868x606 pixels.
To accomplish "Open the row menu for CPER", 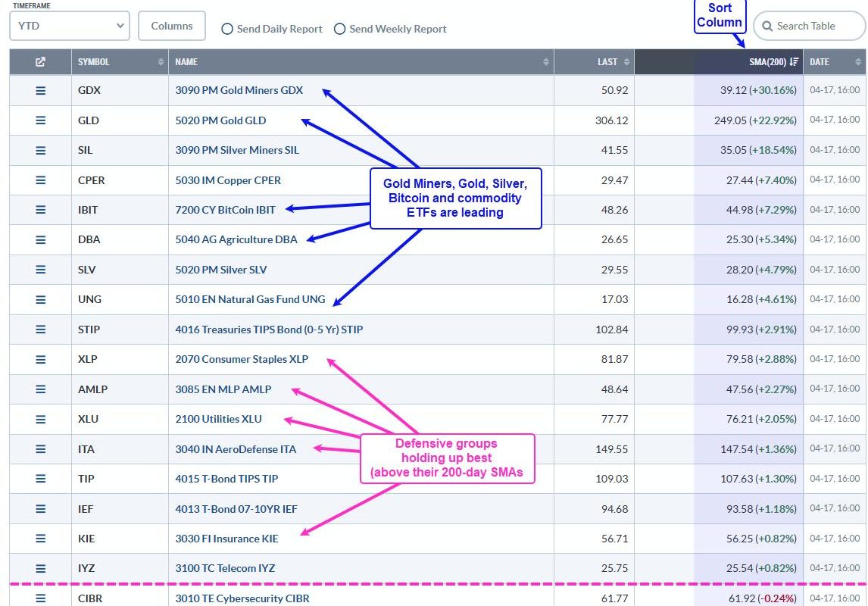I will (x=40, y=180).
